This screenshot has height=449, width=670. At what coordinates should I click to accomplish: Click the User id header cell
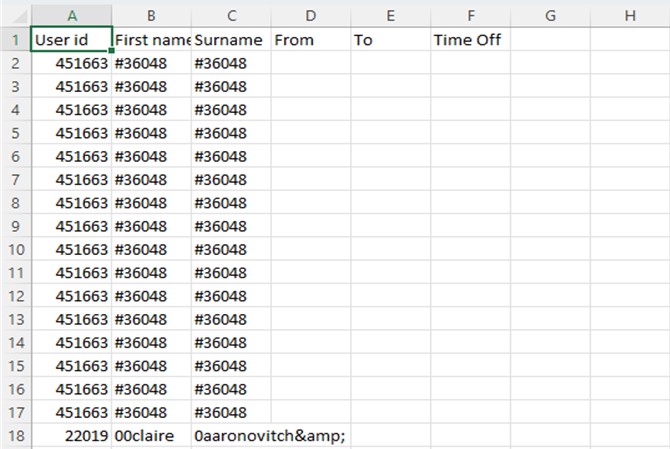pyautogui.click(x=72, y=40)
